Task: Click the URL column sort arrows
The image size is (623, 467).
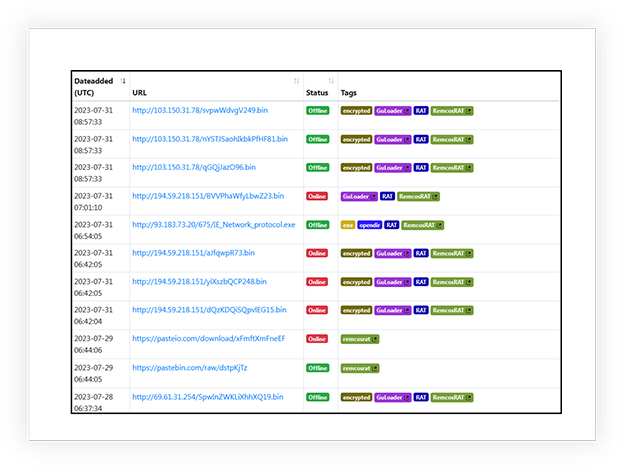Action: point(296,81)
